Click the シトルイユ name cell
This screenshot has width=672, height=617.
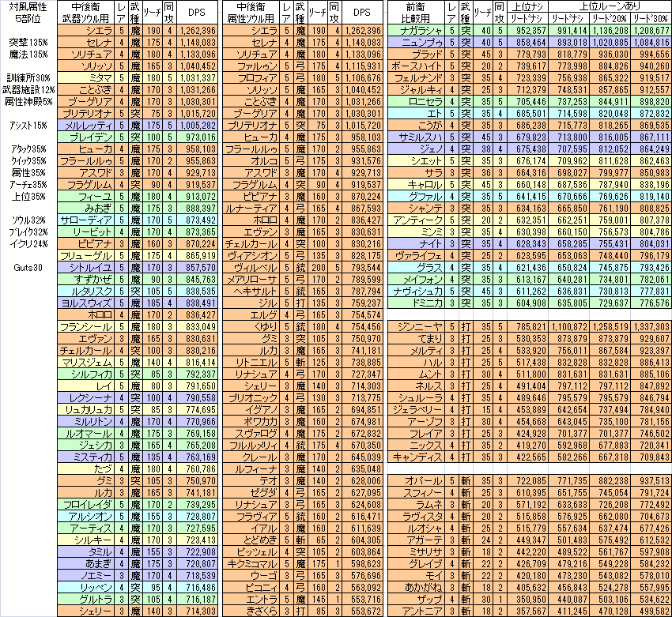pyautogui.click(x=85, y=268)
